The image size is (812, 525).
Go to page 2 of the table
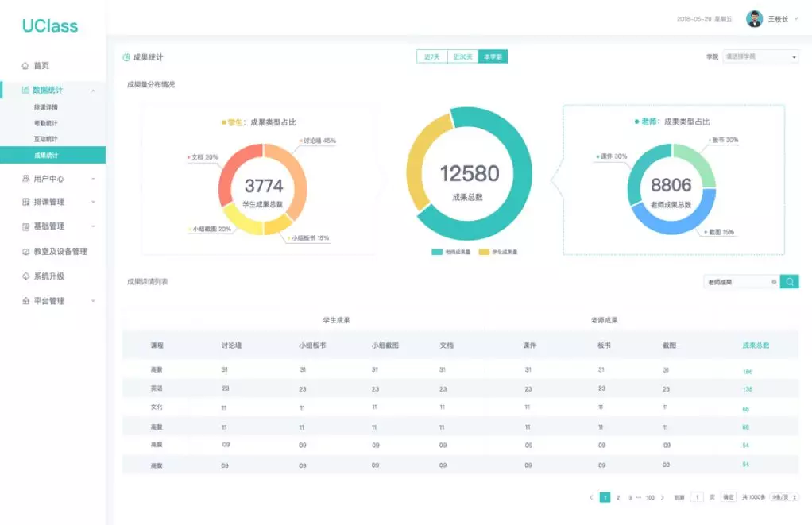click(x=618, y=497)
